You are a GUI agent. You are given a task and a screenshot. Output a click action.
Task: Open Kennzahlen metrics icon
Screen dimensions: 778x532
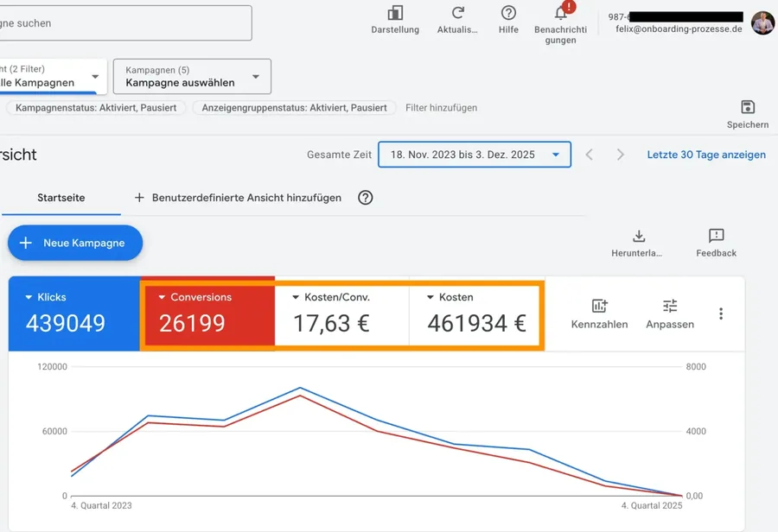click(599, 306)
